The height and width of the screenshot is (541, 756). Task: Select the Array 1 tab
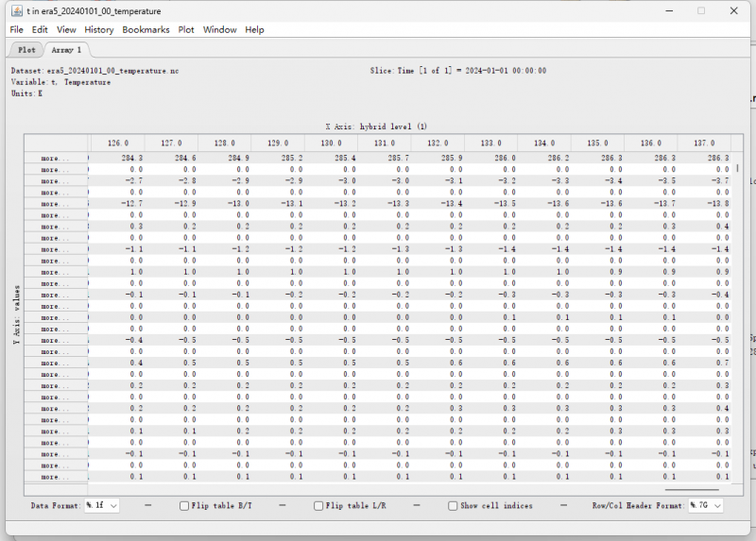point(66,50)
